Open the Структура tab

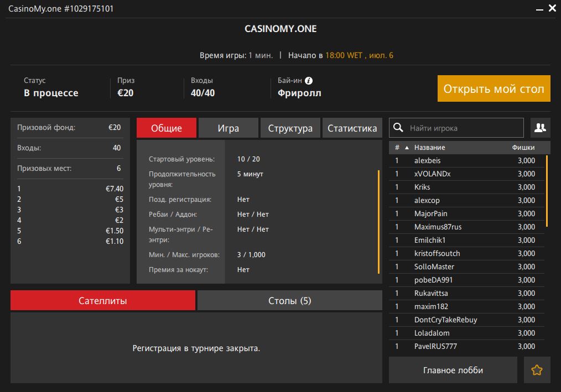tap(290, 128)
